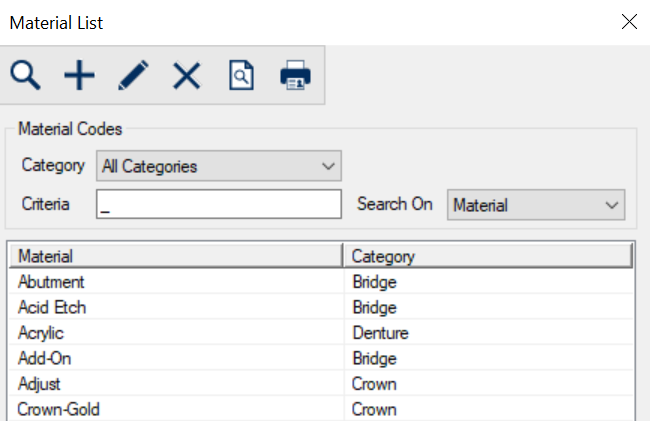Close the Material List window

(629, 22)
